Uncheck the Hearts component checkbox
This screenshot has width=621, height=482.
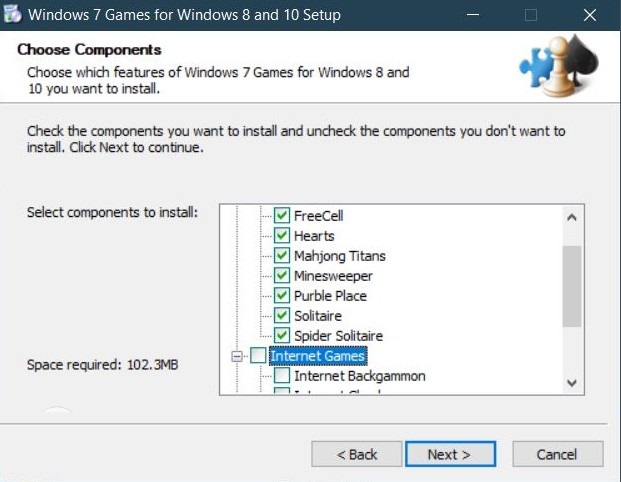282,236
